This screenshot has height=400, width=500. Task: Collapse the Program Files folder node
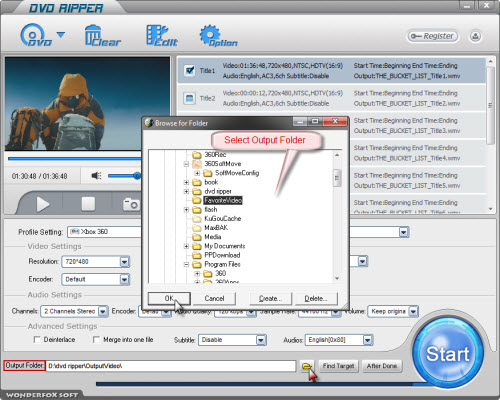pyautogui.click(x=187, y=264)
